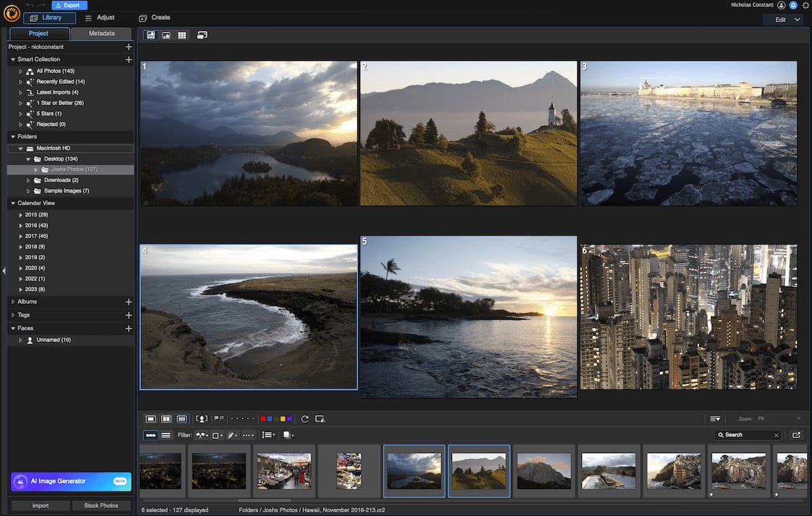Open the flag filter in the filmstrip toolbar

coord(200,435)
